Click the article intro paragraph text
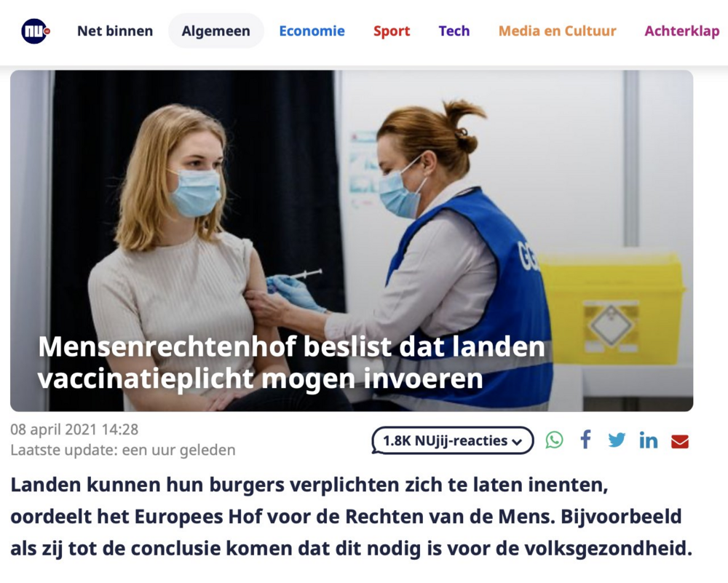Screen dimensions: 728x583 pos(352,517)
